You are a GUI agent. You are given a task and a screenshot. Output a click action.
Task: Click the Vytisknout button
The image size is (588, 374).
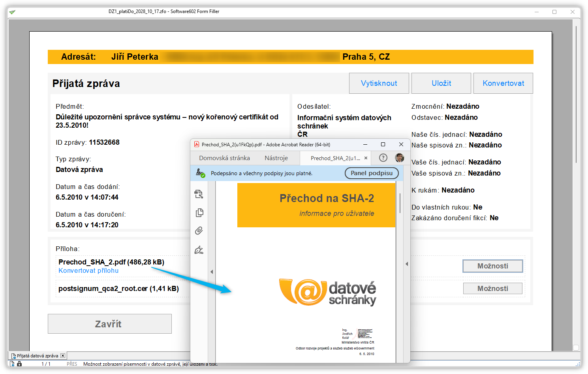[x=379, y=83]
